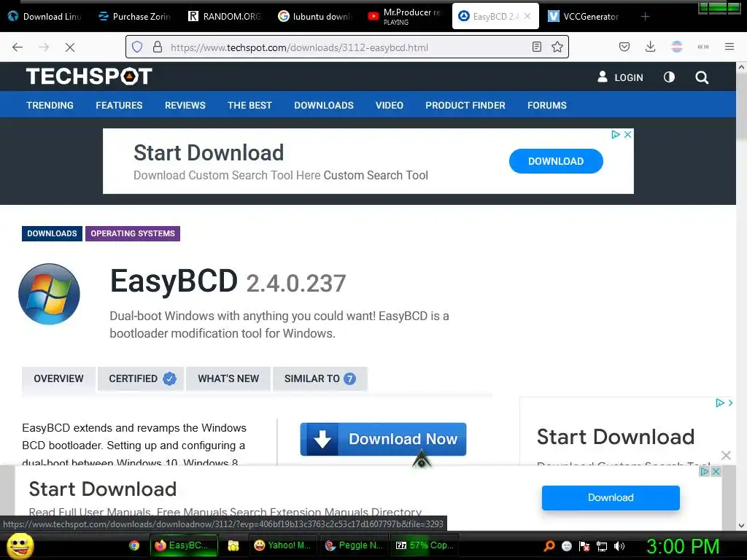Stop loading the current page
Image resolution: width=747 pixels, height=560 pixels.
click(x=69, y=47)
